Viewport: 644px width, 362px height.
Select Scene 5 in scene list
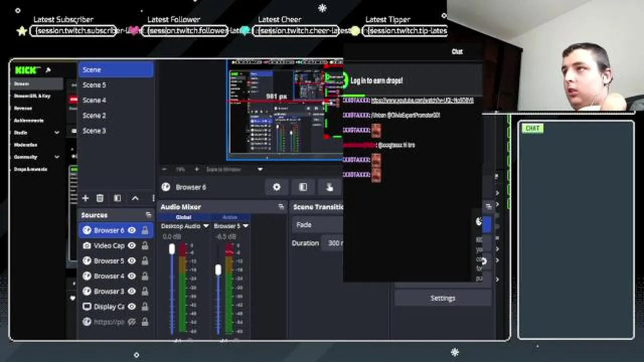[116, 85]
